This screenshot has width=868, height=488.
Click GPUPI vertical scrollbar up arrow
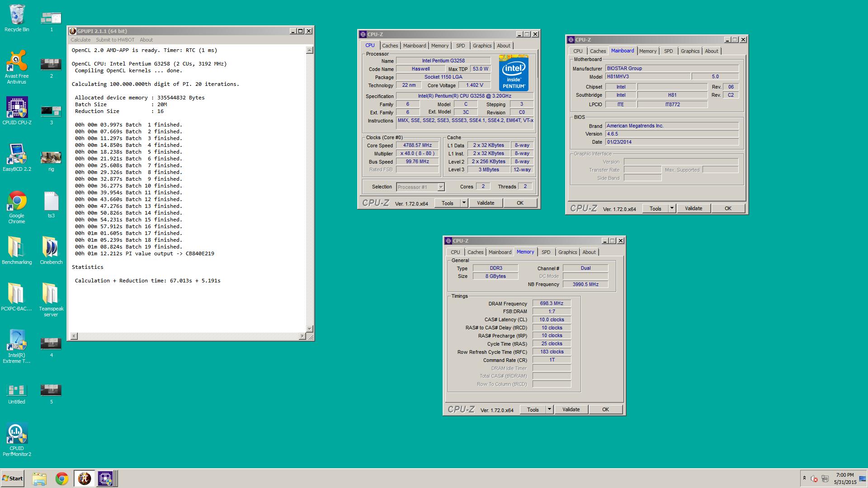[310, 50]
